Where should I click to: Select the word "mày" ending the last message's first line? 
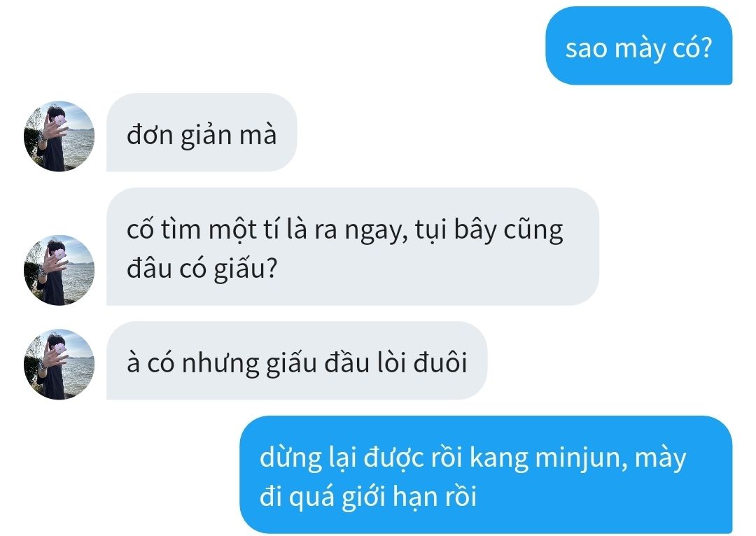(661, 459)
